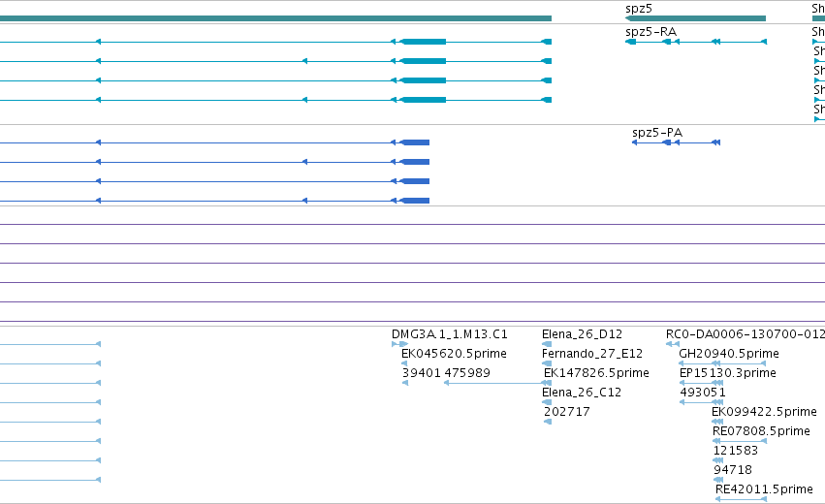The image size is (825, 504).
Task: Click the spz5-RA transcript glyph
Action: (x=695, y=42)
